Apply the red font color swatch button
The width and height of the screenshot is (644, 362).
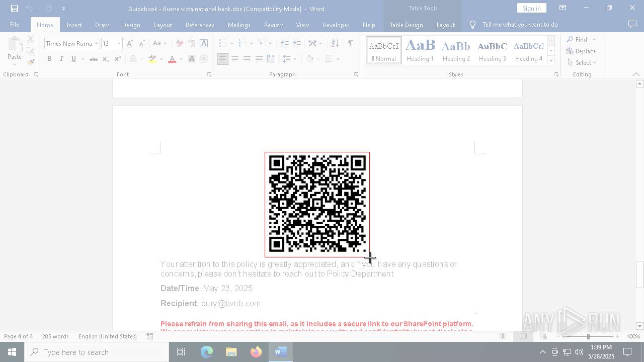click(x=172, y=59)
